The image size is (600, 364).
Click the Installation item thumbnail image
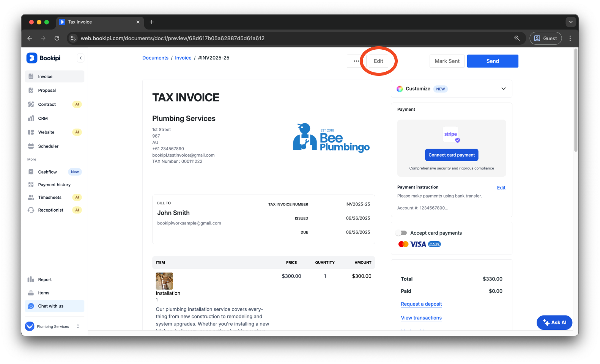(164, 281)
